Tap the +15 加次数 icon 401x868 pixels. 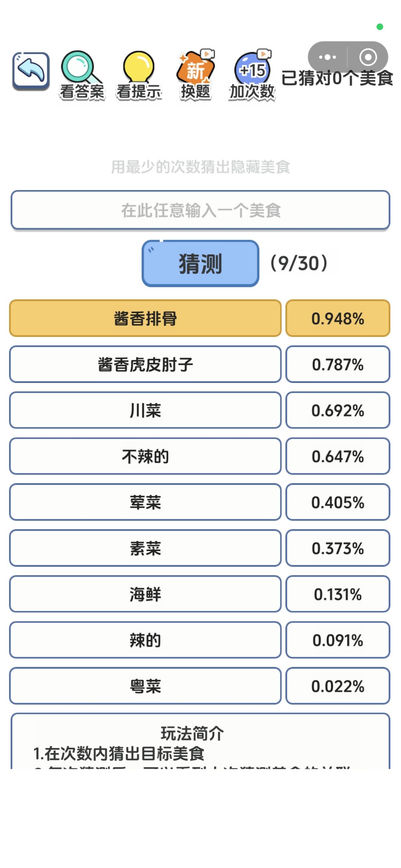(x=252, y=75)
